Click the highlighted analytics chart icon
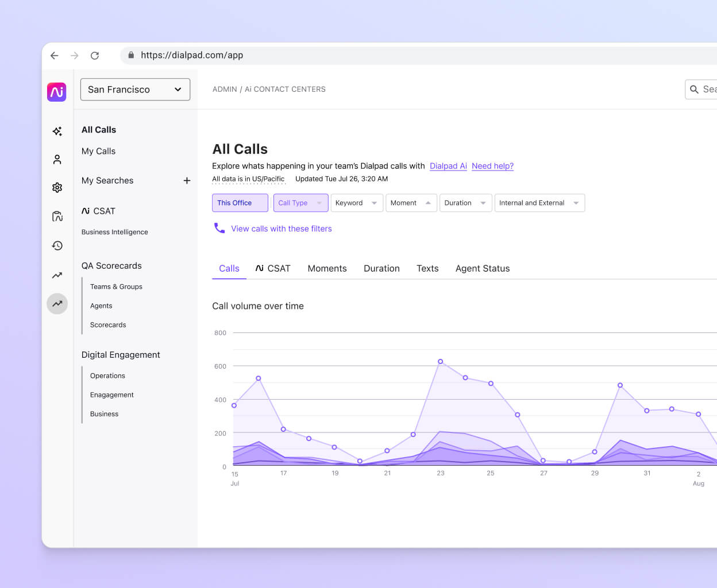Image resolution: width=717 pixels, height=588 pixels. [x=56, y=304]
